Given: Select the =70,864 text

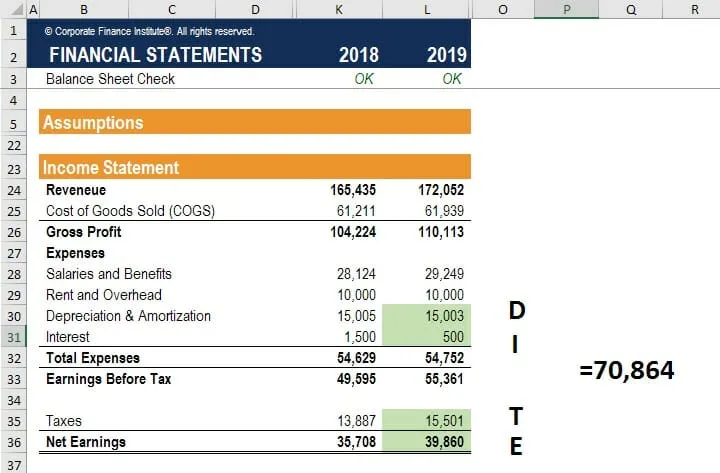Looking at the screenshot, I should tap(626, 370).
